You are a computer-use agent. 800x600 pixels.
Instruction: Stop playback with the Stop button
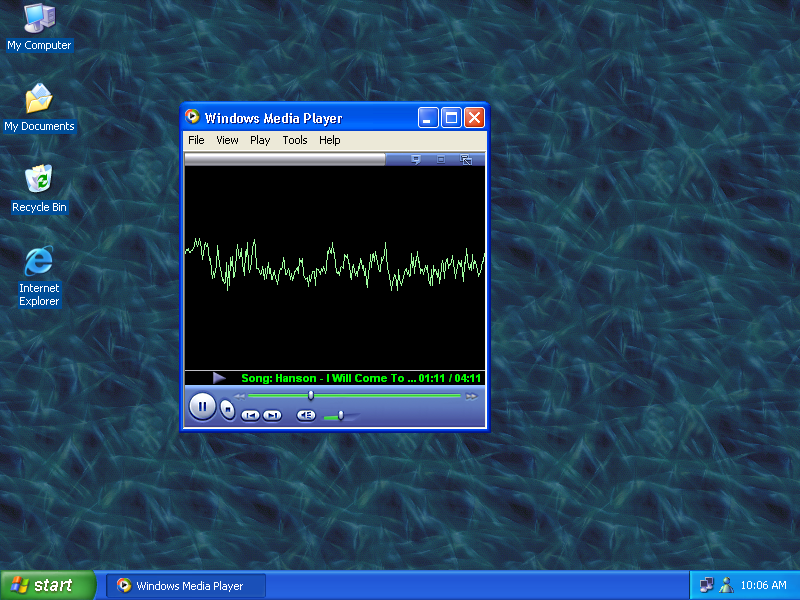228,408
